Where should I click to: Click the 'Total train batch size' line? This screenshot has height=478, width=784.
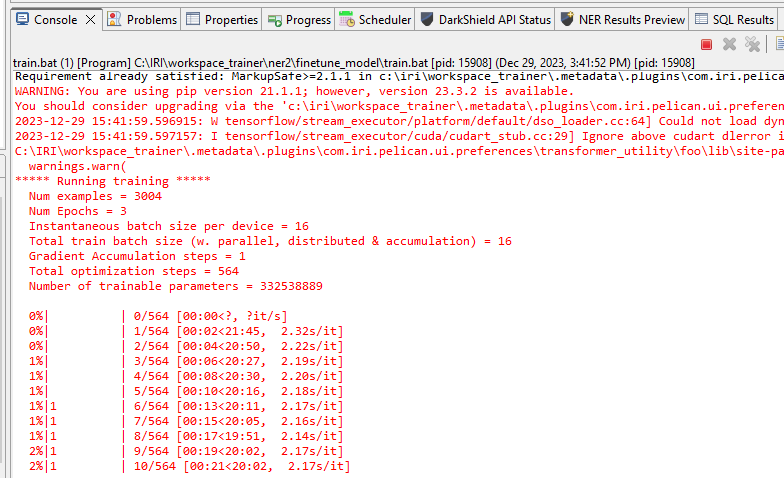click(270, 242)
